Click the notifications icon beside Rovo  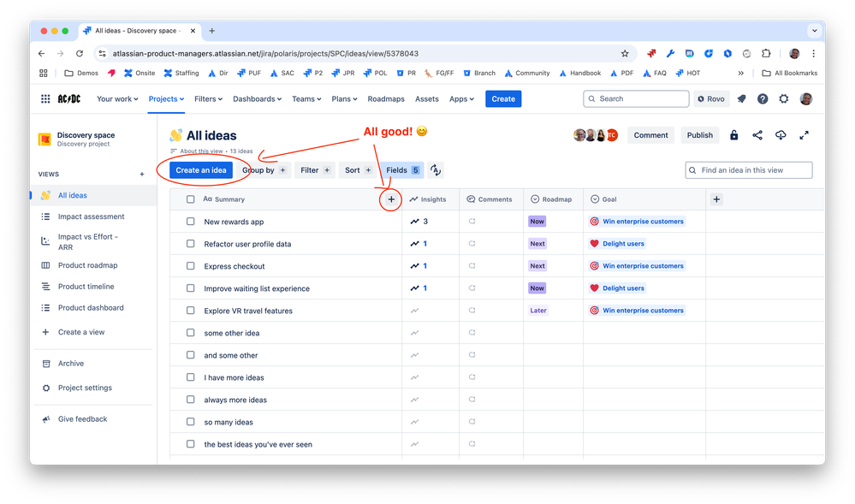click(741, 98)
